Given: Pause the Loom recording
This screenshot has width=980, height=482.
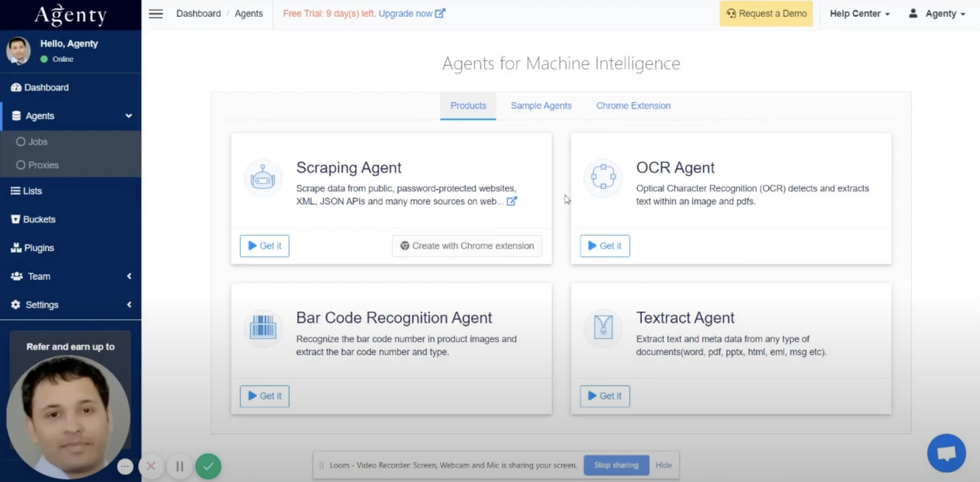Looking at the screenshot, I should click(180, 466).
